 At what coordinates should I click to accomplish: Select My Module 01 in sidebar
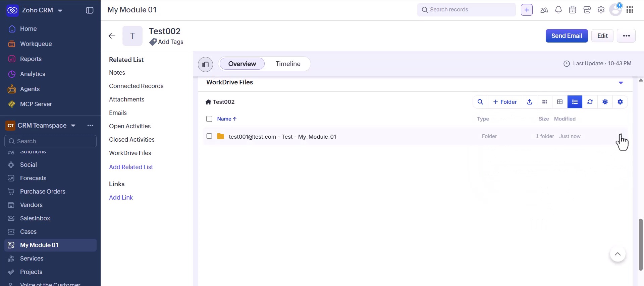(50, 245)
